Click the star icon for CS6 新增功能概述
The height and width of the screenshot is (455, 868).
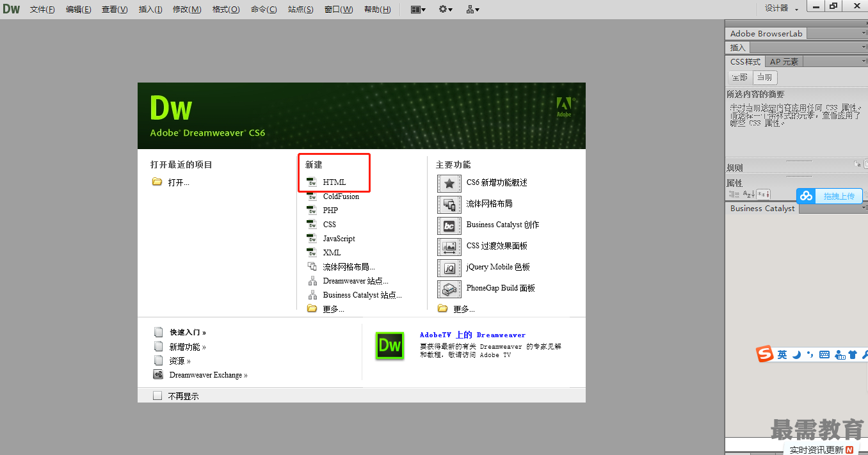point(449,183)
